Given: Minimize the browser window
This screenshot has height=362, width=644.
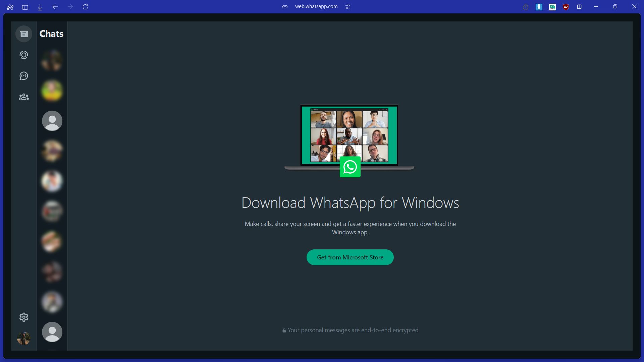Looking at the screenshot, I should (596, 7).
